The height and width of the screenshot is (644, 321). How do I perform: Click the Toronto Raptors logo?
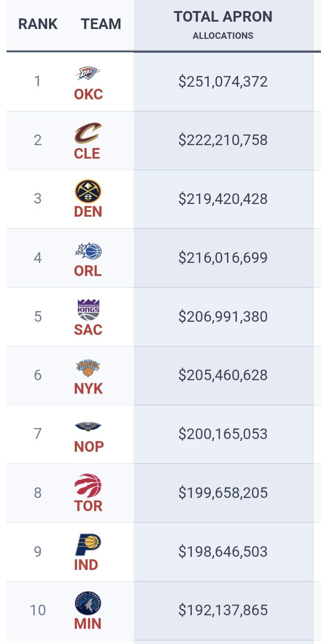tap(88, 486)
